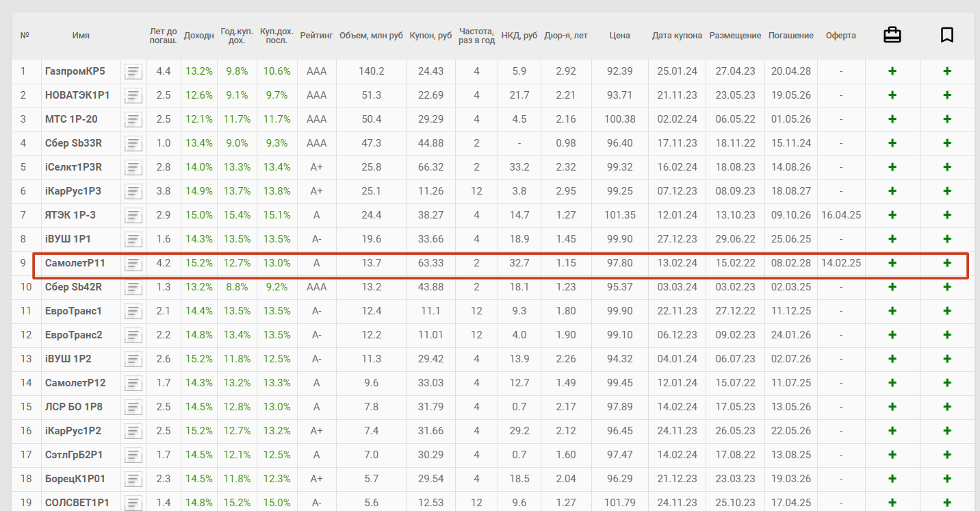Add СамолетР11 to portfolio
This screenshot has width=980, height=511.
click(892, 263)
